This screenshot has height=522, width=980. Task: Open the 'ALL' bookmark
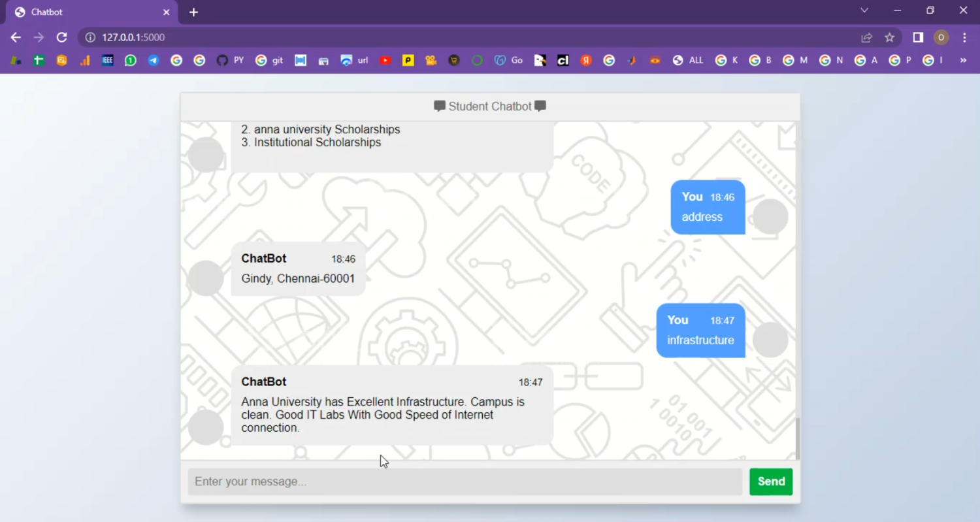688,60
